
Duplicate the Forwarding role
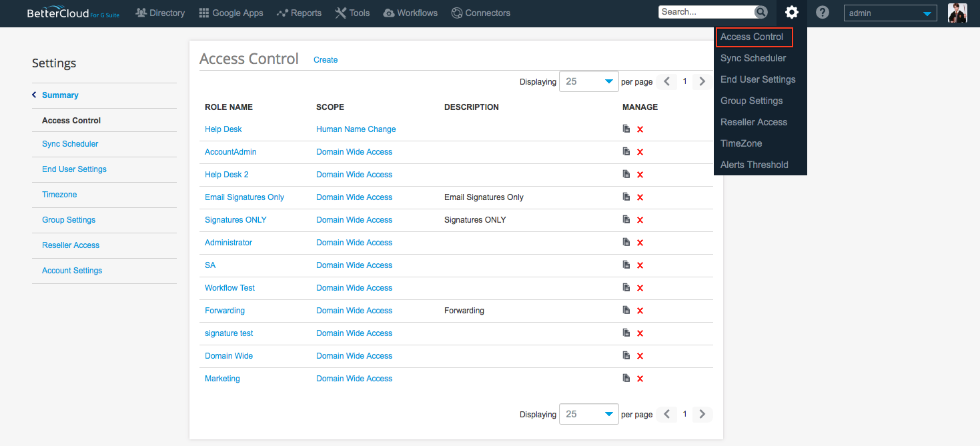[x=626, y=310]
